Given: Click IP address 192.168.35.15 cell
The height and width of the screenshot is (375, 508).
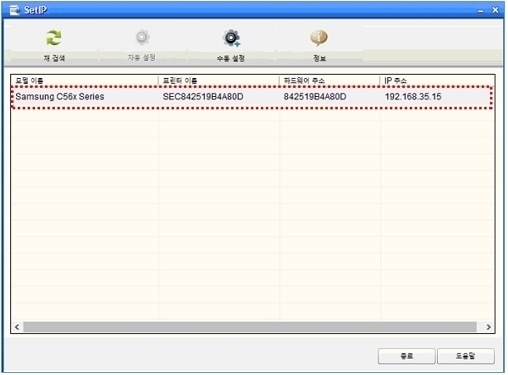Looking at the screenshot, I should [413, 97].
